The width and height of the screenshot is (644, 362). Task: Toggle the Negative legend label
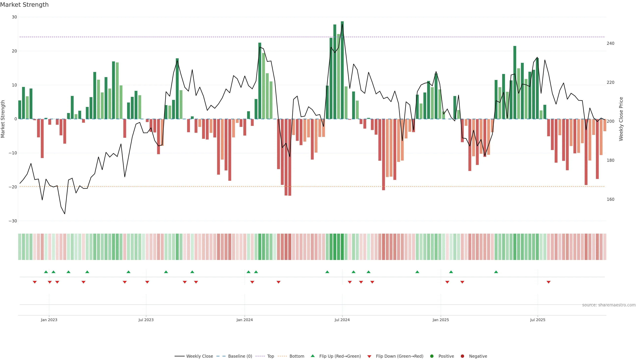[478, 356]
